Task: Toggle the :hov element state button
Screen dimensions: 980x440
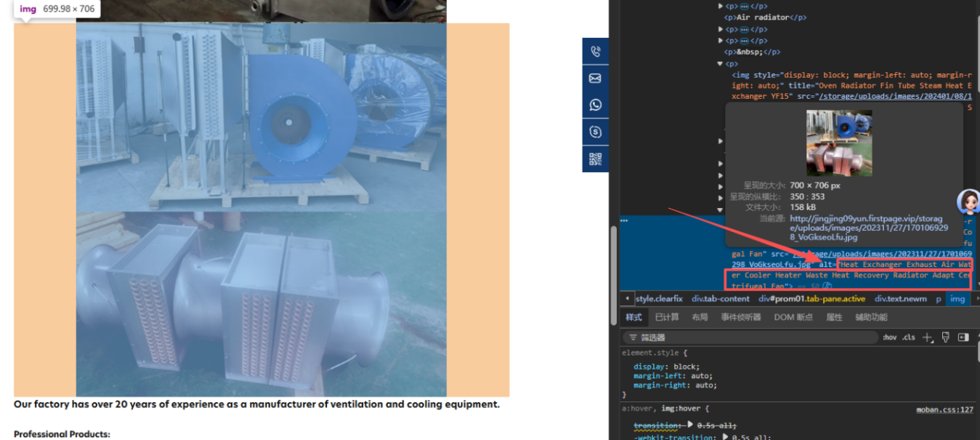Action: pos(889,337)
